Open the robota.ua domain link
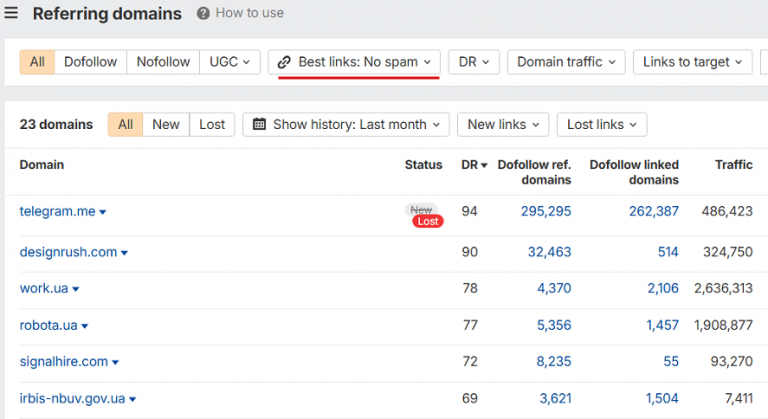The height and width of the screenshot is (419, 768). (48, 325)
